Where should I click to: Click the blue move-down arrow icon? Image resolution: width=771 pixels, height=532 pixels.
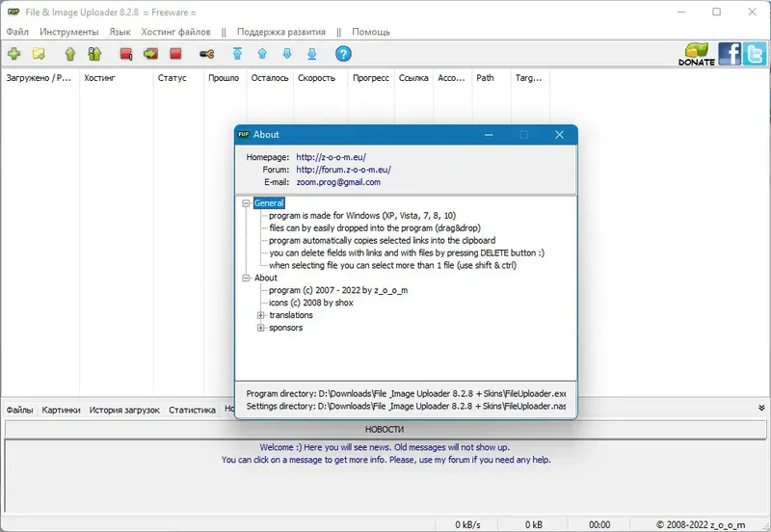[287, 54]
